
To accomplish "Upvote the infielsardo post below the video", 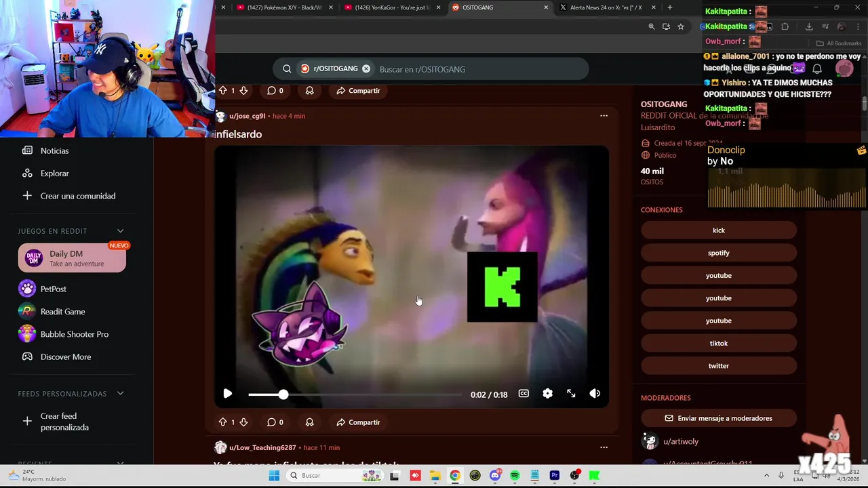I will [222, 422].
